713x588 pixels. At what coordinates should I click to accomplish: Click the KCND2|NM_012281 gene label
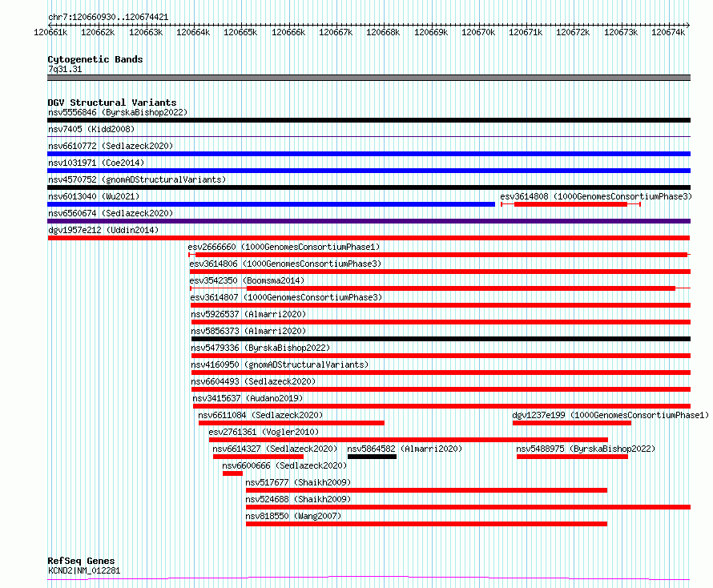pos(84,570)
